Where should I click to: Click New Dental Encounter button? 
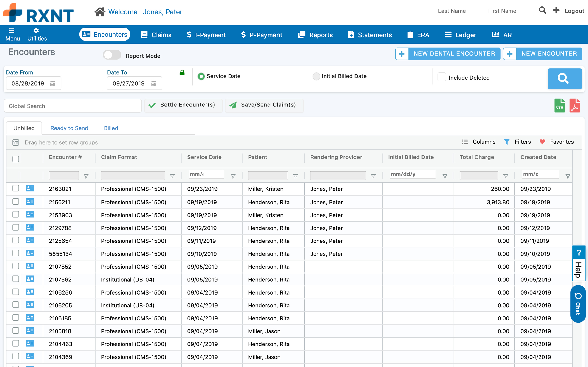click(x=448, y=54)
